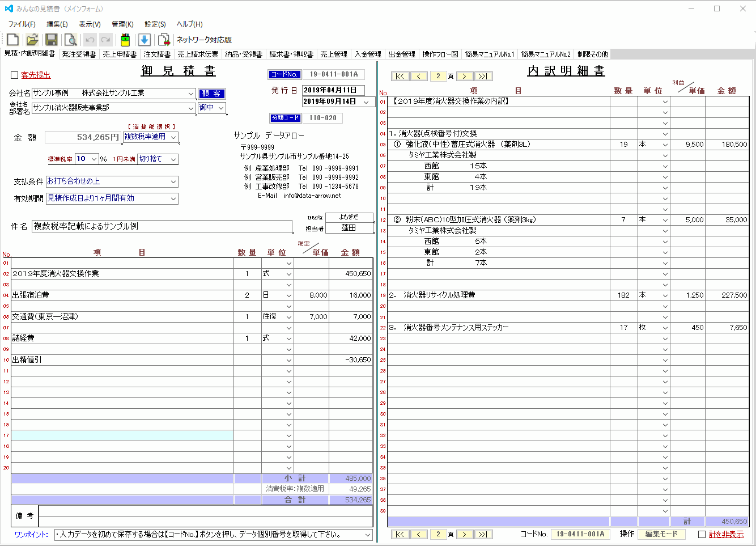Screen dimensions: 756x546
Task: Save using the floppy disk icon
Action: [x=52, y=40]
